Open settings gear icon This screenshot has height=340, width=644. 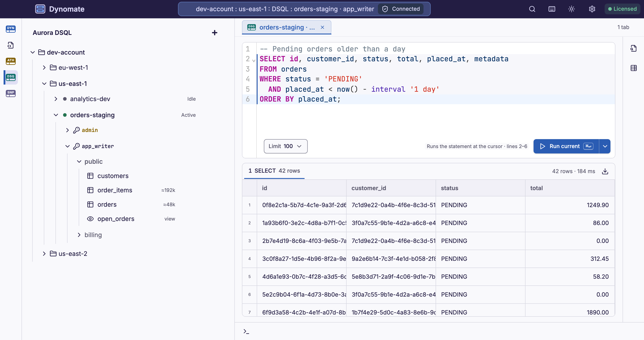pos(592,9)
